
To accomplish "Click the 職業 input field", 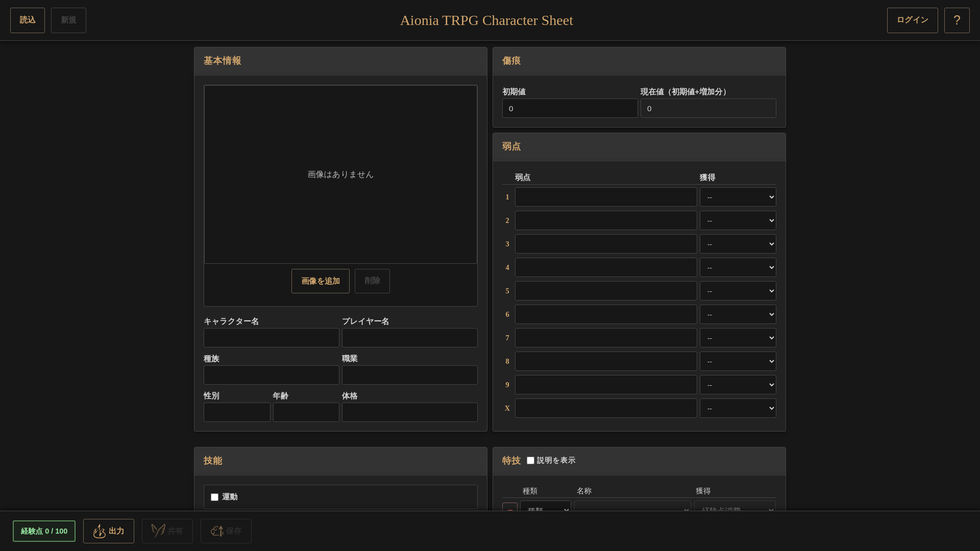I will (x=410, y=375).
